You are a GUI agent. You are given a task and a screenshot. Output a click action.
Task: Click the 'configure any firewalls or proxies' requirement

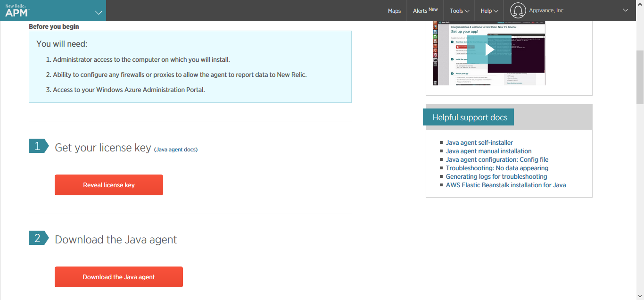point(180,75)
